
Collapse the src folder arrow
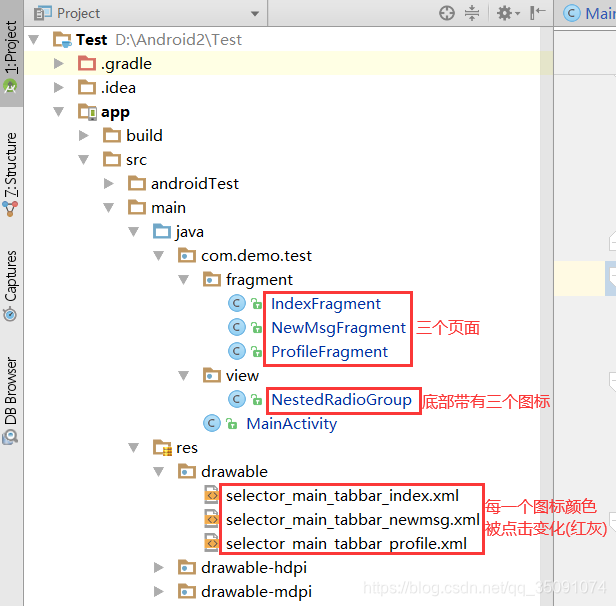coord(83,160)
